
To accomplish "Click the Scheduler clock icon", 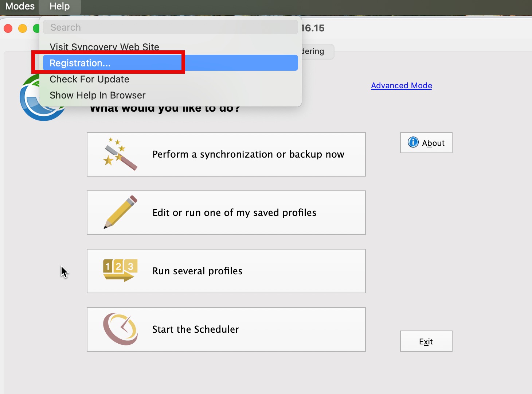I will point(120,329).
